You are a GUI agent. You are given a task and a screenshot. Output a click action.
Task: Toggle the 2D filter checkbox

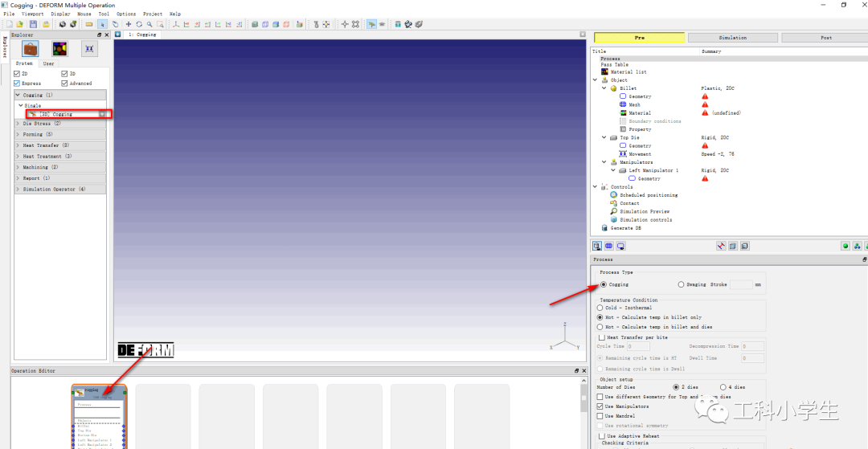click(x=17, y=74)
